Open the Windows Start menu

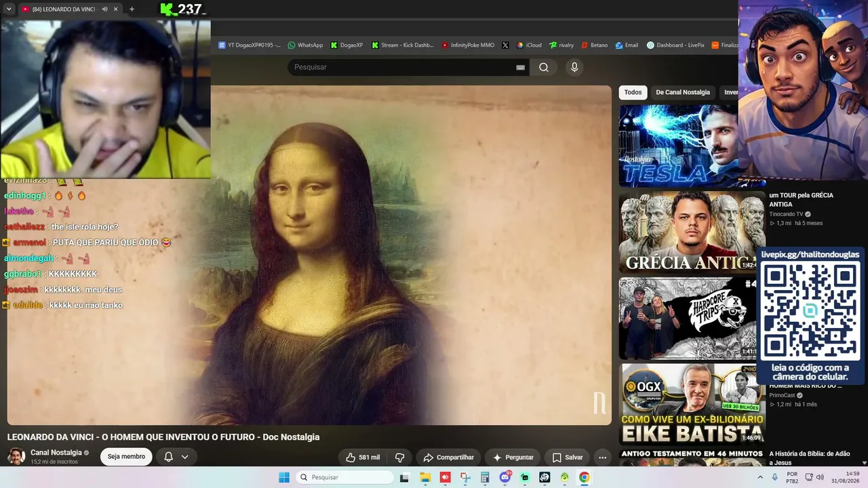pos(284,477)
